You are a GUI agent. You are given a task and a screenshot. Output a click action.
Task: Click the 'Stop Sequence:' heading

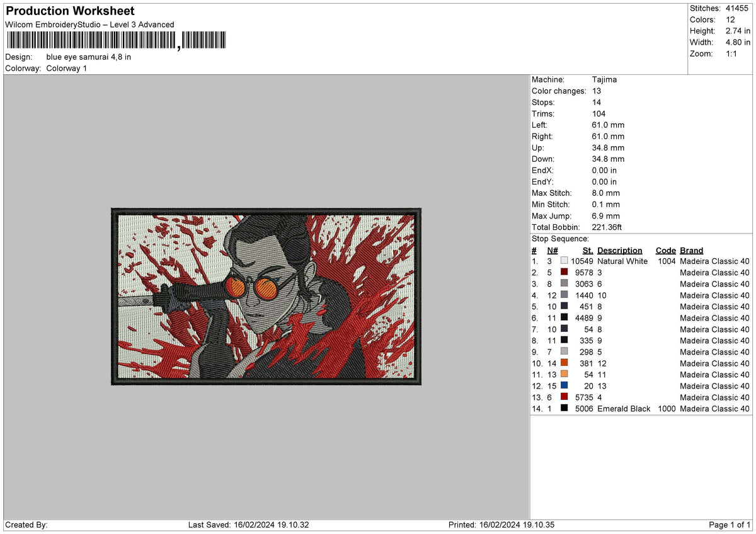(561, 239)
